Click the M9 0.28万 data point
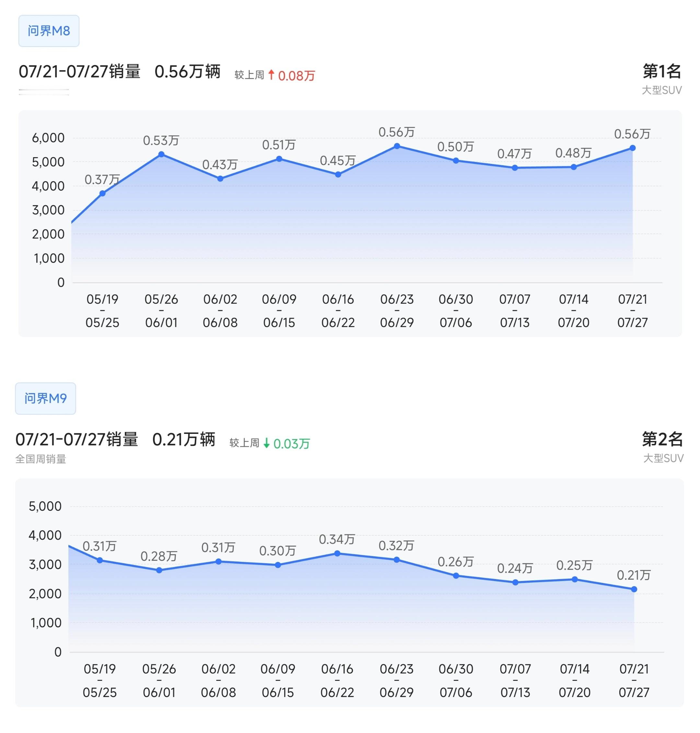 click(x=159, y=570)
